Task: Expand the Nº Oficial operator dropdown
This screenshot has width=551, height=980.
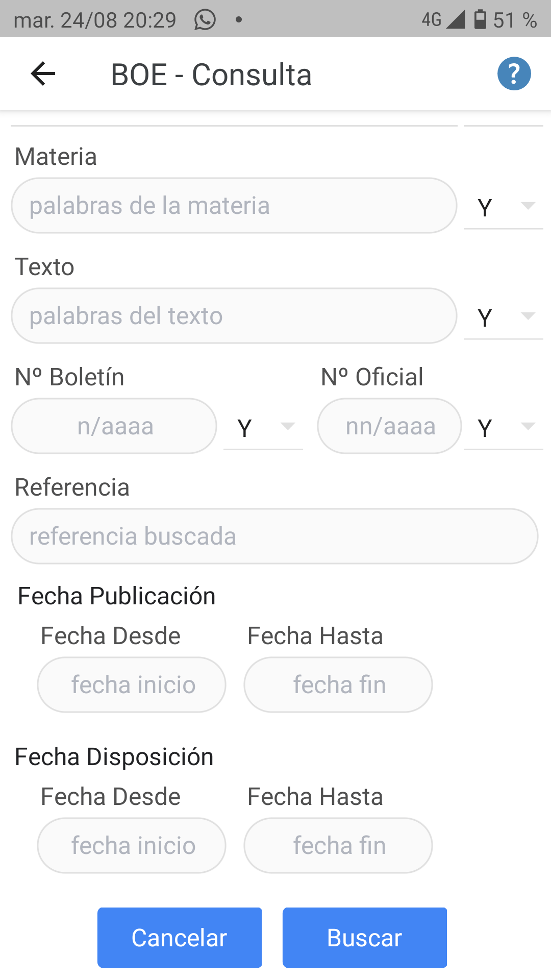Action: click(503, 427)
